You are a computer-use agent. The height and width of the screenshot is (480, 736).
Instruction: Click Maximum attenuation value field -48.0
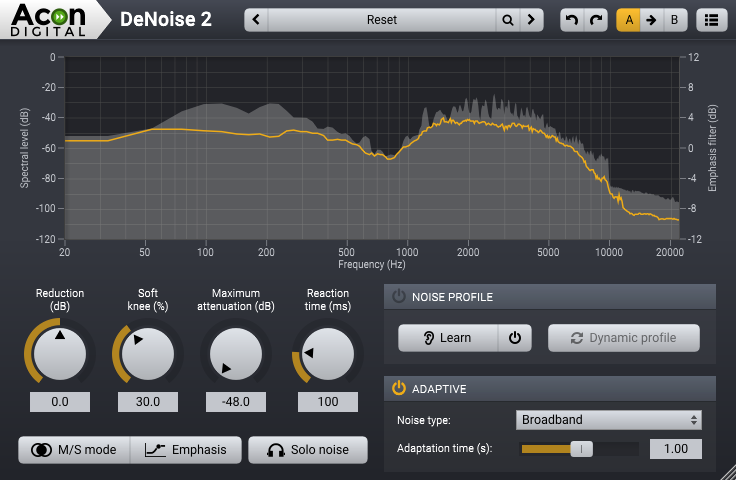coord(236,402)
